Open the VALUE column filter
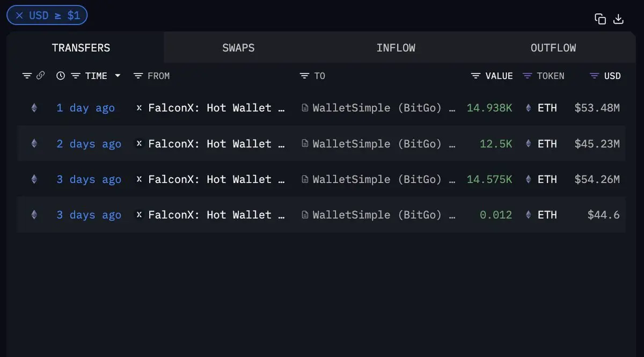 tap(475, 76)
